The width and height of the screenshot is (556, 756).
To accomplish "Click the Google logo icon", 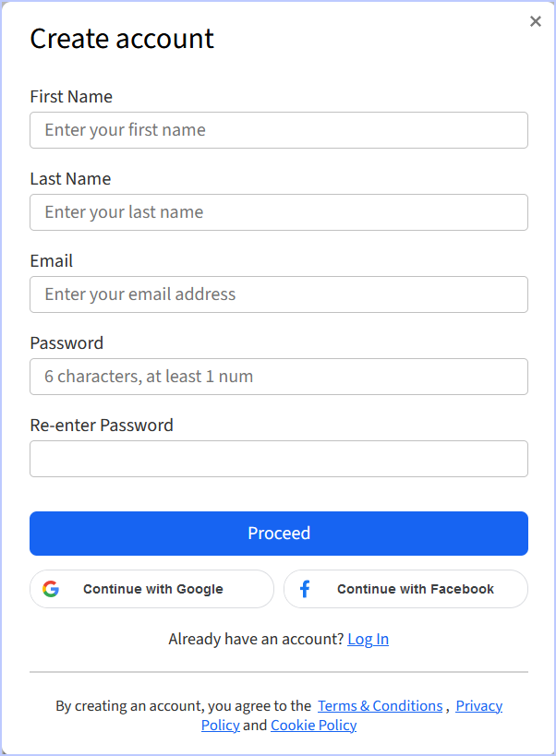I will 51,589.
